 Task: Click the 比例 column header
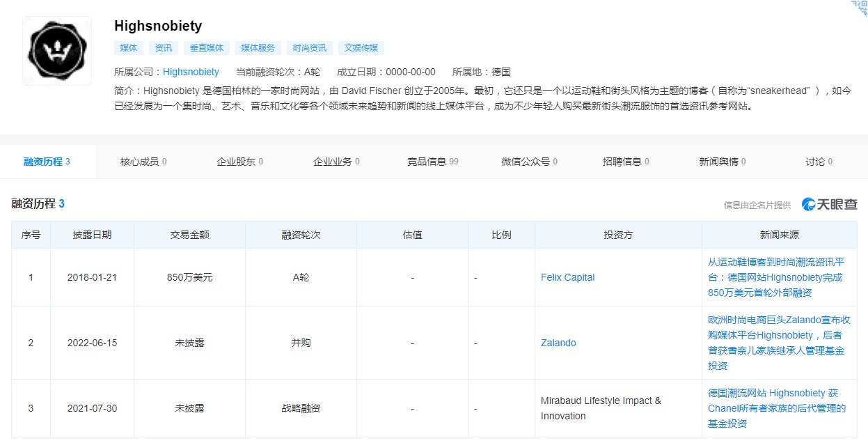(501, 235)
